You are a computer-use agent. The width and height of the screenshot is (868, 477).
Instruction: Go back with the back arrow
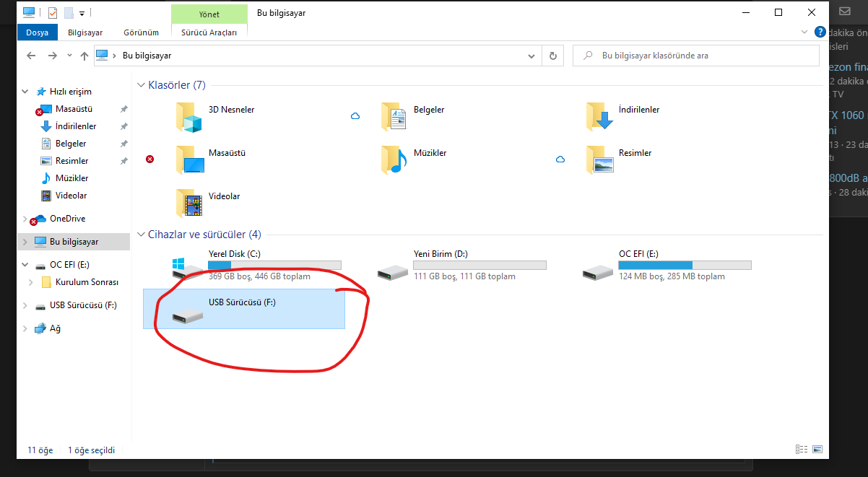[31, 56]
